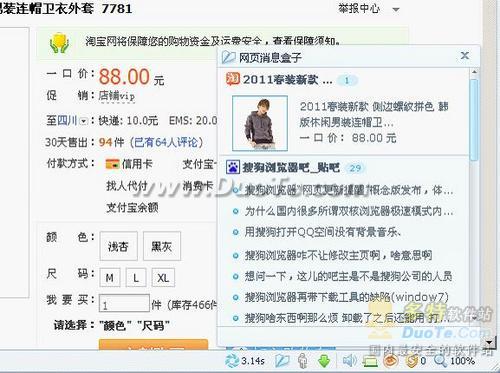
Task: Click the message box vertical scrollbar thumb
Action: (x=474, y=120)
